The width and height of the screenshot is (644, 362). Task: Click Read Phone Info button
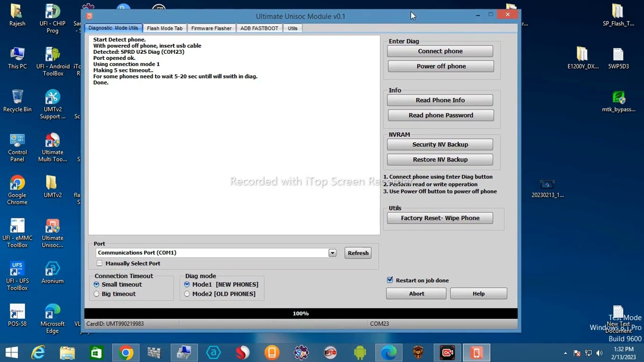pos(440,101)
